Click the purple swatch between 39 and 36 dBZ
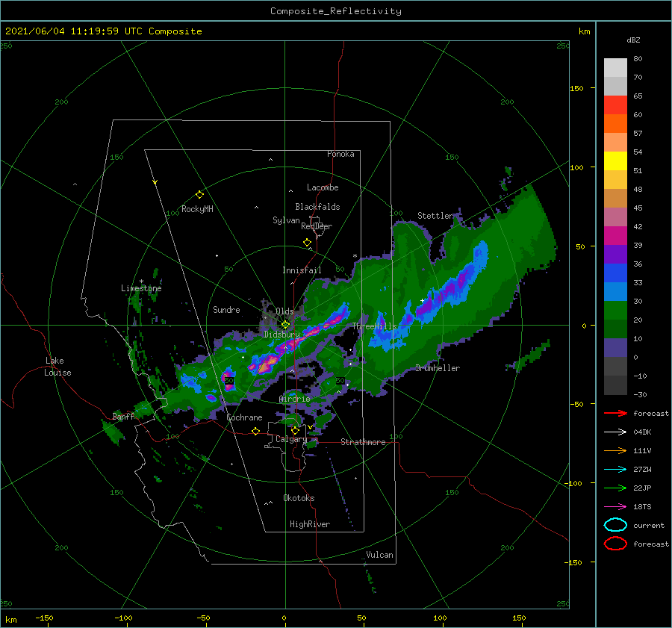 pyautogui.click(x=615, y=254)
